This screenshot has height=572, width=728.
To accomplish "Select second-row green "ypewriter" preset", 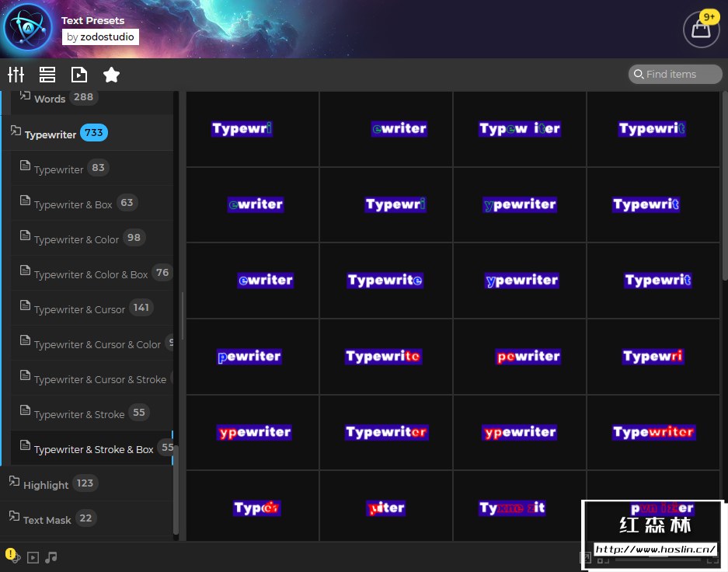I will tap(520, 204).
